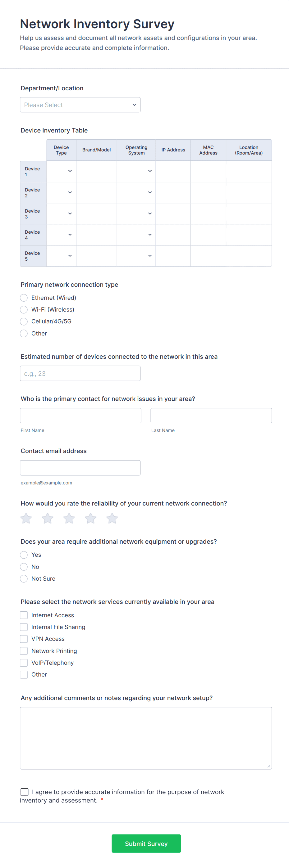
Task: Open Device 3 Operating System dropdown
Action: tap(136, 214)
